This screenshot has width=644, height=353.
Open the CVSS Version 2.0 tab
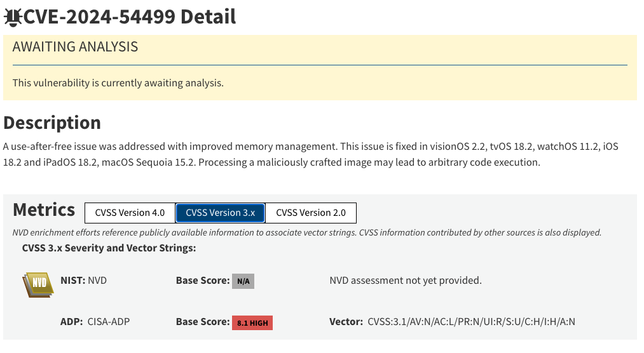pyautogui.click(x=311, y=213)
